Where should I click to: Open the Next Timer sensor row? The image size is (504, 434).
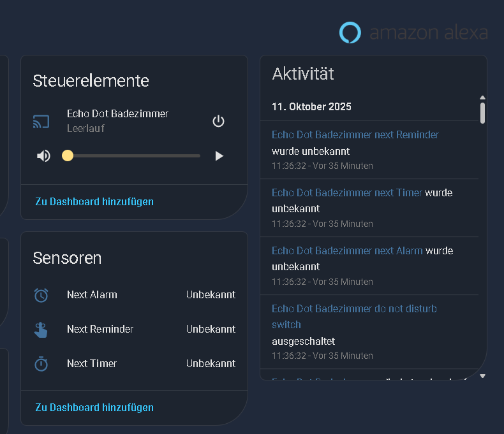click(x=134, y=364)
